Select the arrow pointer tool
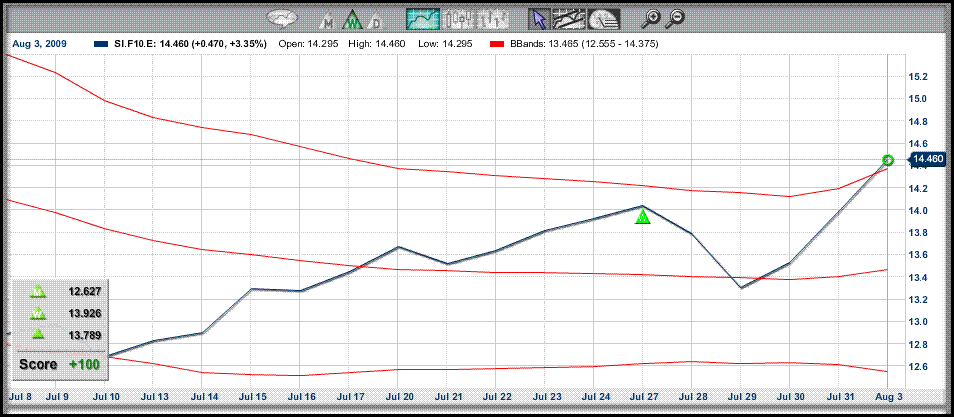The image size is (954, 417). [x=538, y=19]
